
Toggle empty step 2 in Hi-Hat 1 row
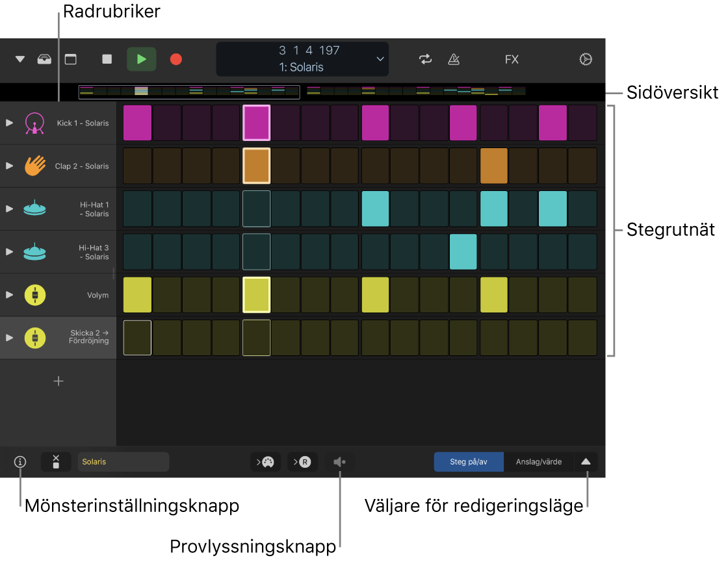[x=167, y=209]
